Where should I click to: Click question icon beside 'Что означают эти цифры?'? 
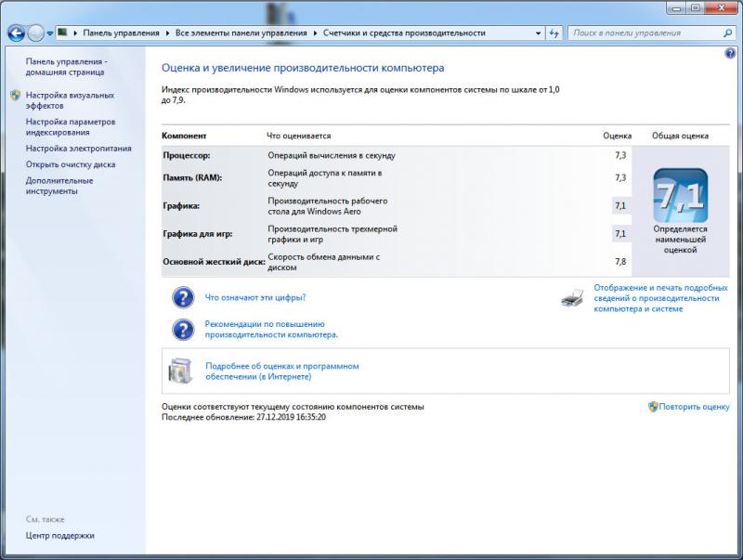pos(183,297)
